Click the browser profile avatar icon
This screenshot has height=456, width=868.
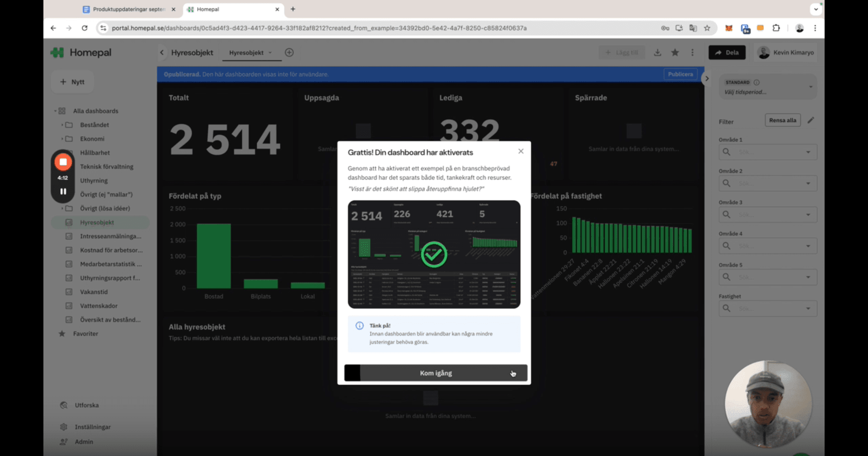click(x=799, y=28)
